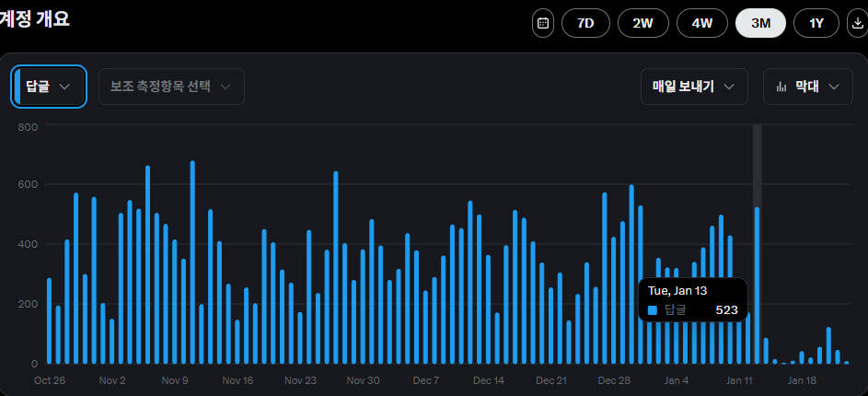Click the tooltip value 523
The image size is (868, 396).
click(x=727, y=310)
